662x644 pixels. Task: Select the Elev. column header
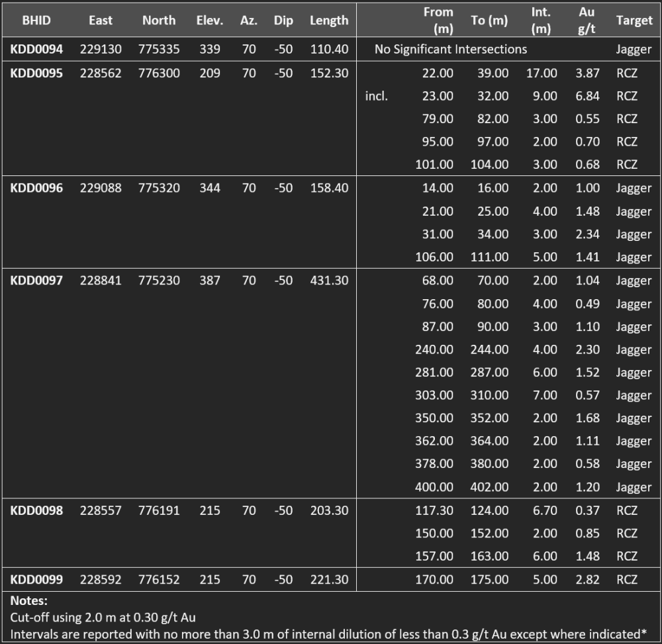pyautogui.click(x=210, y=21)
